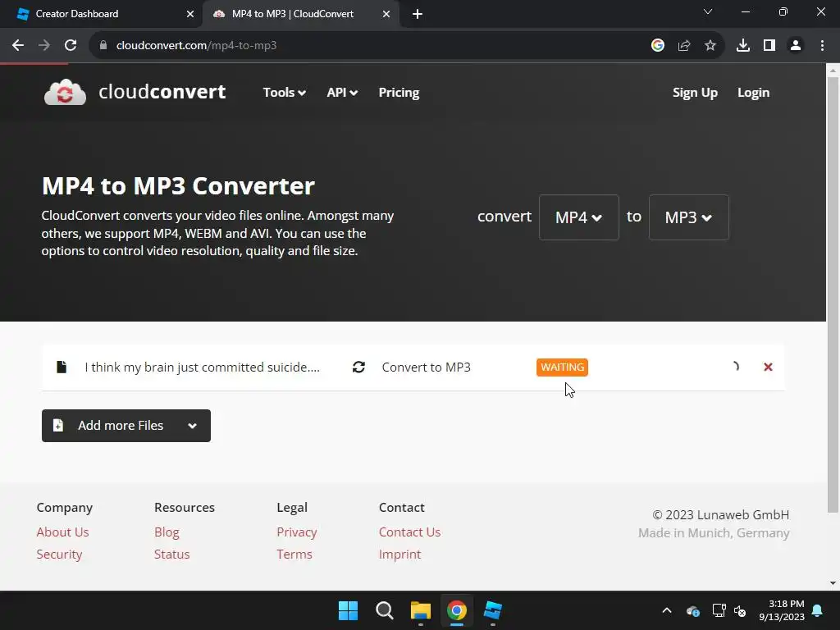This screenshot has width=840, height=630.
Task: Close the MP4 to MP3 tab
Action: coord(386,14)
